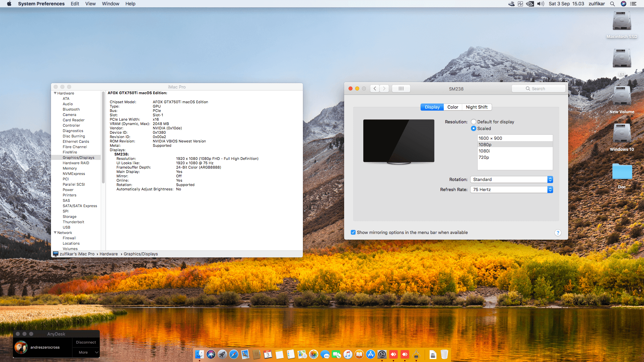Screen dimensions: 644x362
Task: Click the System Preferences search field
Action: pyautogui.click(x=538, y=88)
